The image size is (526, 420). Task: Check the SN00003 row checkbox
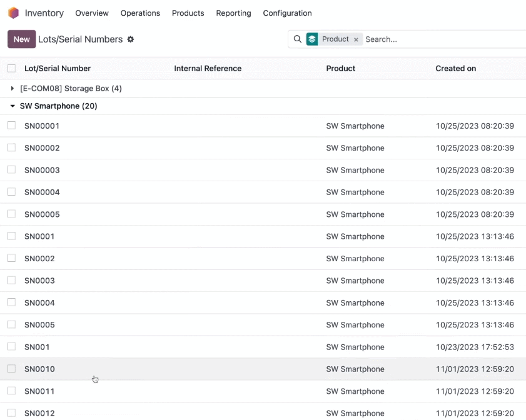pos(11,169)
